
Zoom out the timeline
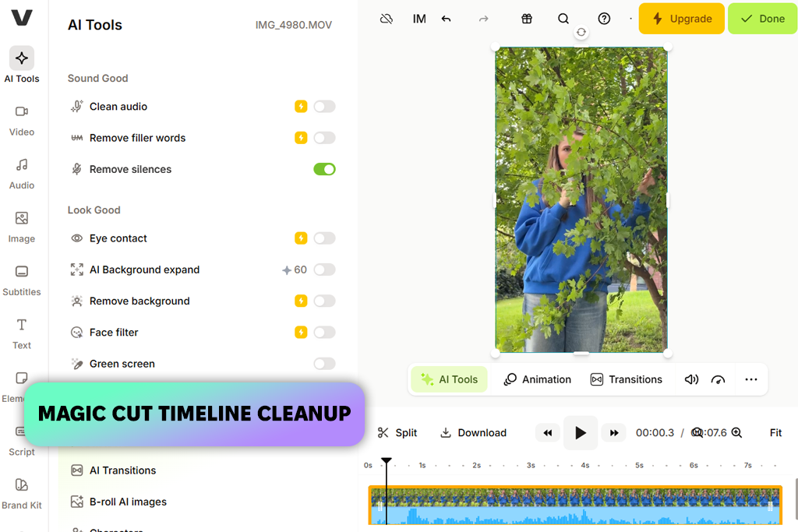(696, 433)
